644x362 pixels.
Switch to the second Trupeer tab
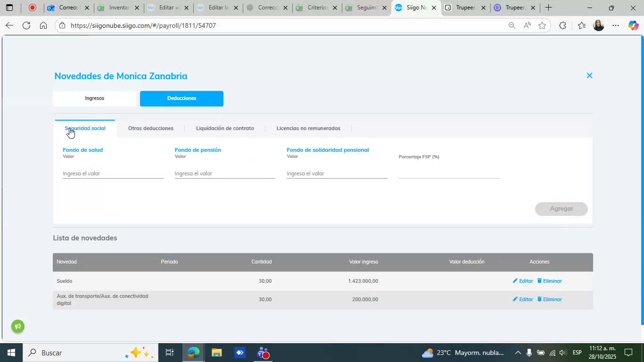(x=515, y=8)
